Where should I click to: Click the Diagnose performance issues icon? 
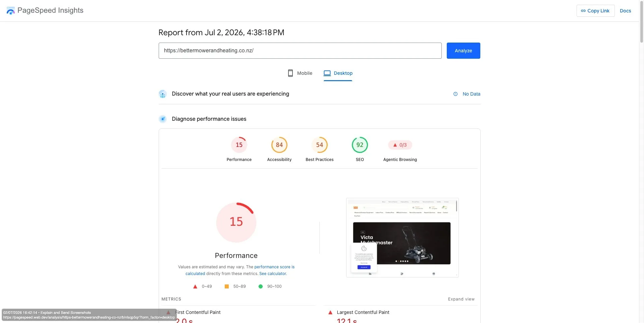[163, 119]
